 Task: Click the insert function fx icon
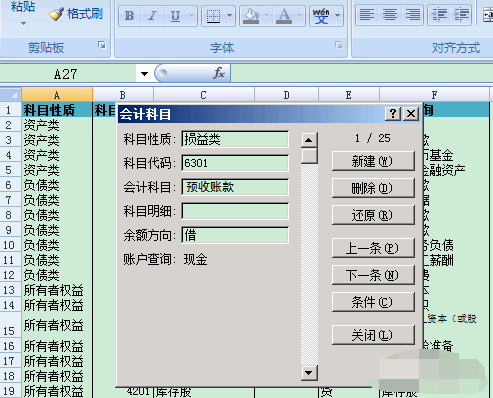[219, 73]
